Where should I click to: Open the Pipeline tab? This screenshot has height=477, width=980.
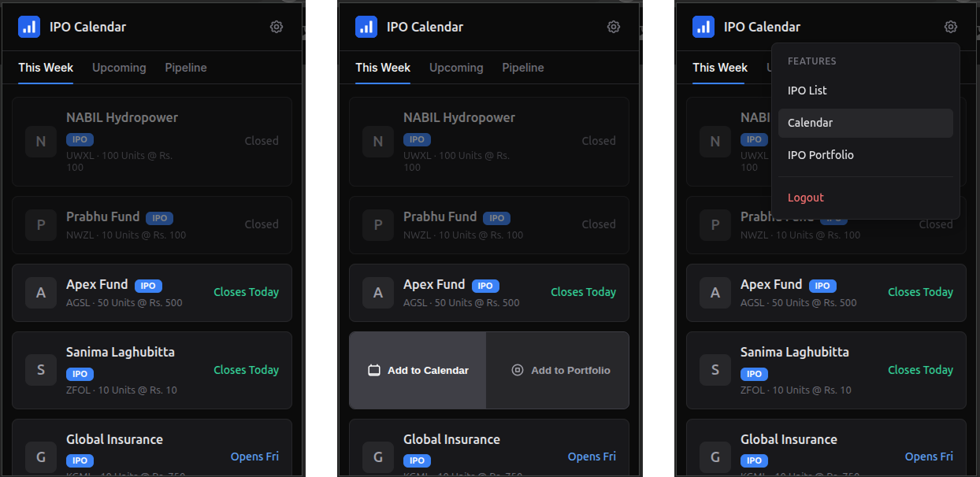(x=186, y=68)
